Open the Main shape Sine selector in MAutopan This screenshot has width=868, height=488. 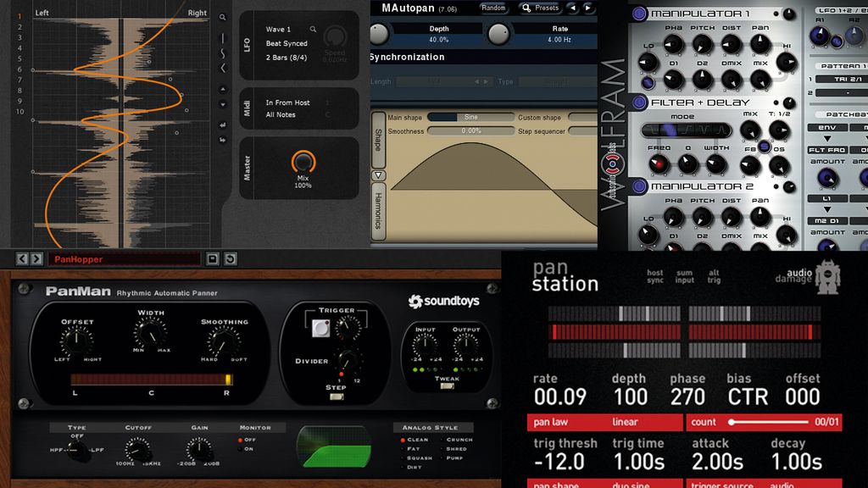[472, 117]
